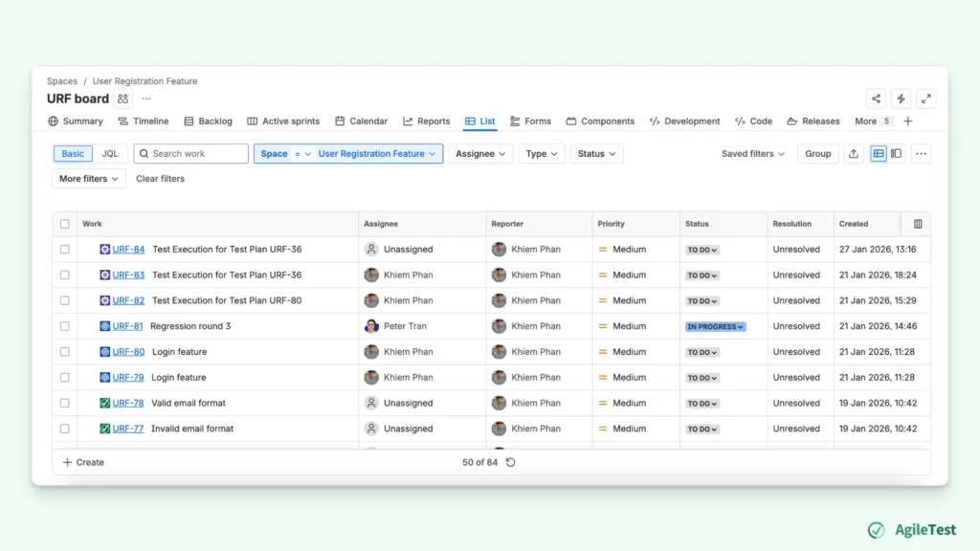The height and width of the screenshot is (551, 980).
Task: Expand the More filters dropdown
Action: pos(89,179)
